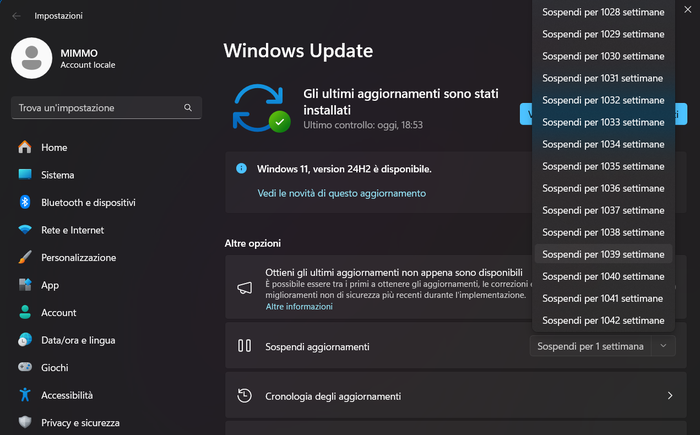This screenshot has height=435, width=700.
Task: Pick Sospendi per 1040 settimane
Action: click(x=603, y=276)
